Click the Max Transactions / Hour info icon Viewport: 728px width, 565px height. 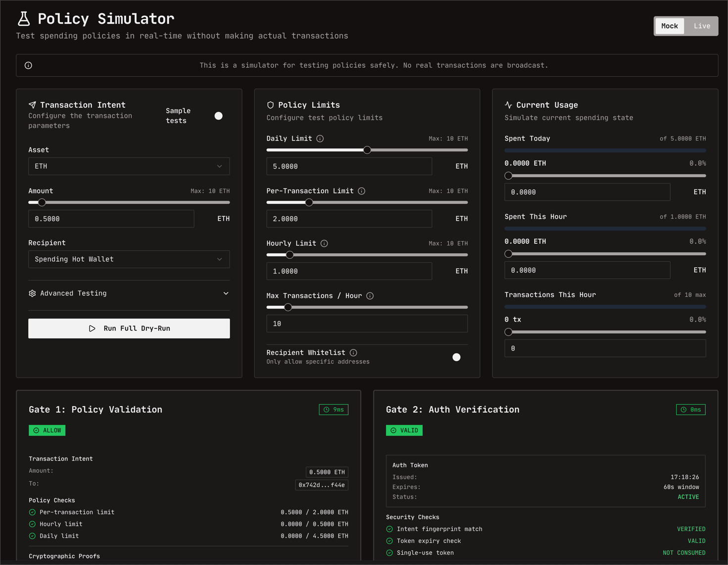click(x=370, y=296)
